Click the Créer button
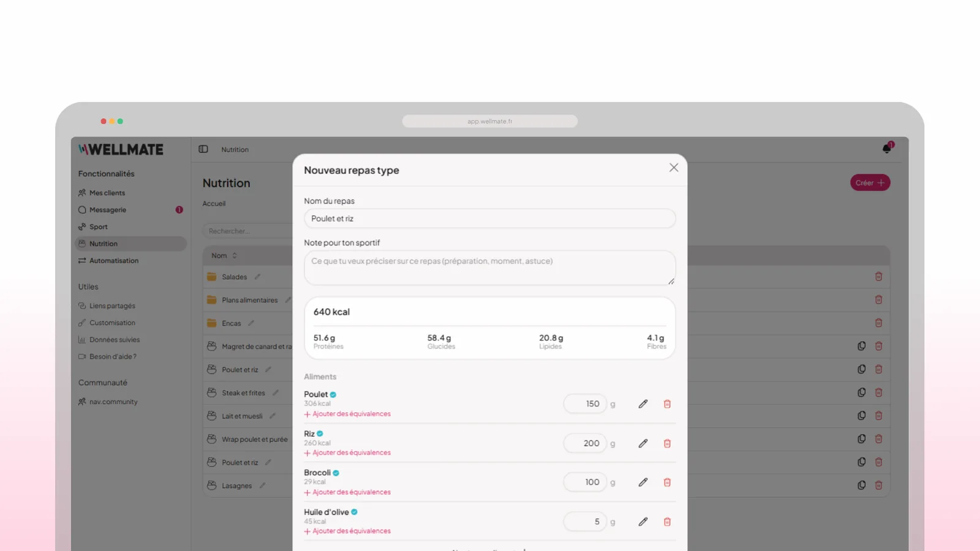 tap(870, 182)
